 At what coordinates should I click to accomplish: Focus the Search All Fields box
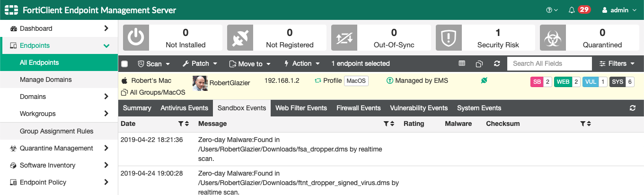pos(549,63)
